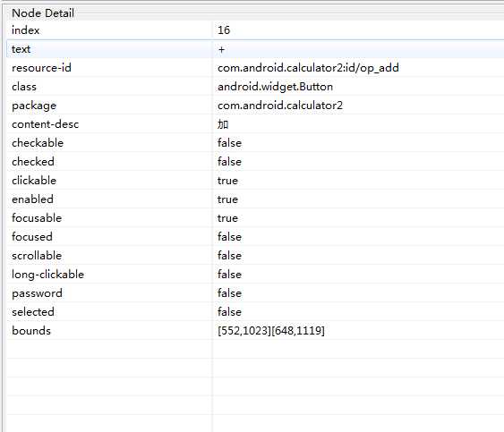Select the checked property row

point(255,162)
